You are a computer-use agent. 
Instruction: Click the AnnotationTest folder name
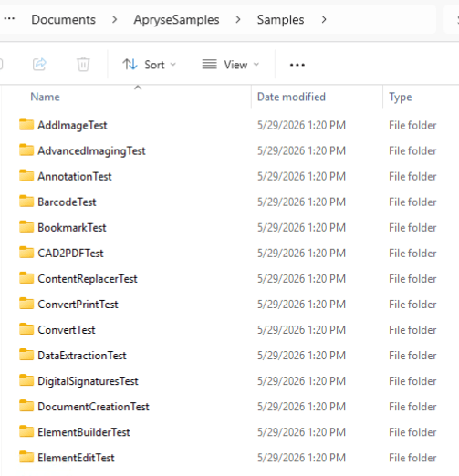point(75,177)
